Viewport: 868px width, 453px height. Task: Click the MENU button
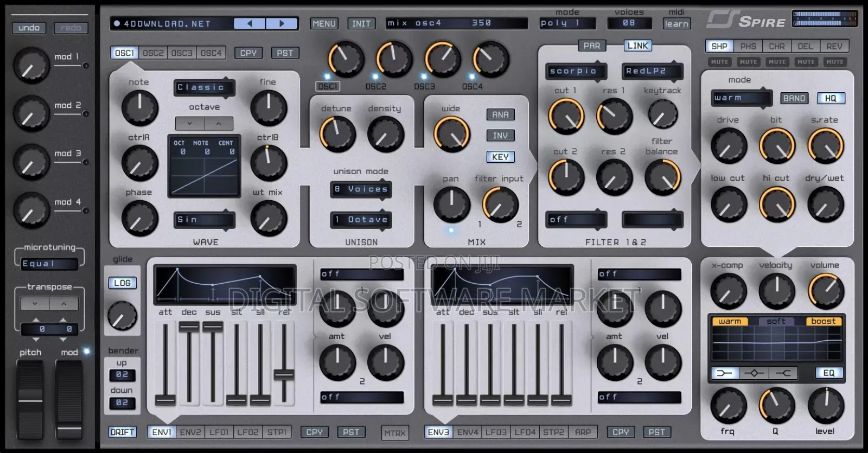(x=324, y=23)
